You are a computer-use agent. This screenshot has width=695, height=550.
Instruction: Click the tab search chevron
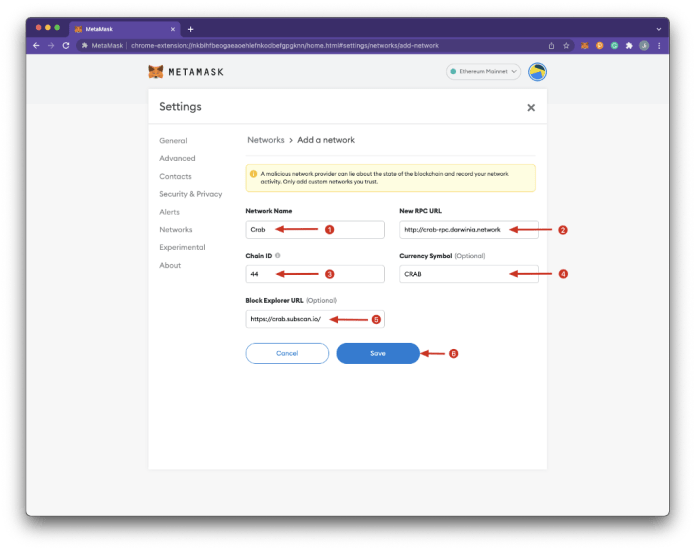(x=659, y=29)
